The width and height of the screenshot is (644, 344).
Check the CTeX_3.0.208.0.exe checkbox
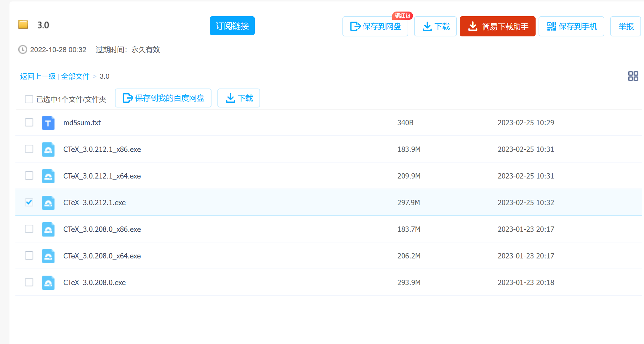click(x=29, y=282)
